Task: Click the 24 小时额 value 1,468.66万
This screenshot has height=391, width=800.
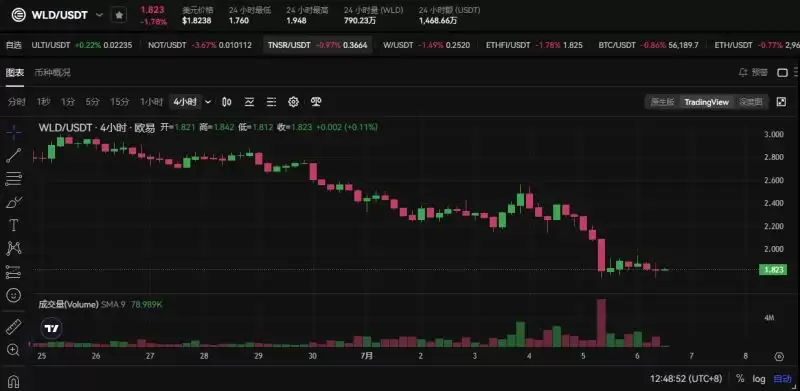Action: pos(438,21)
